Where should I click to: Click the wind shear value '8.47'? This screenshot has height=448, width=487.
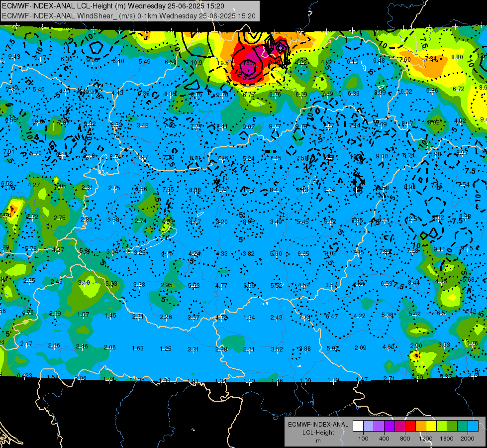point(276,190)
